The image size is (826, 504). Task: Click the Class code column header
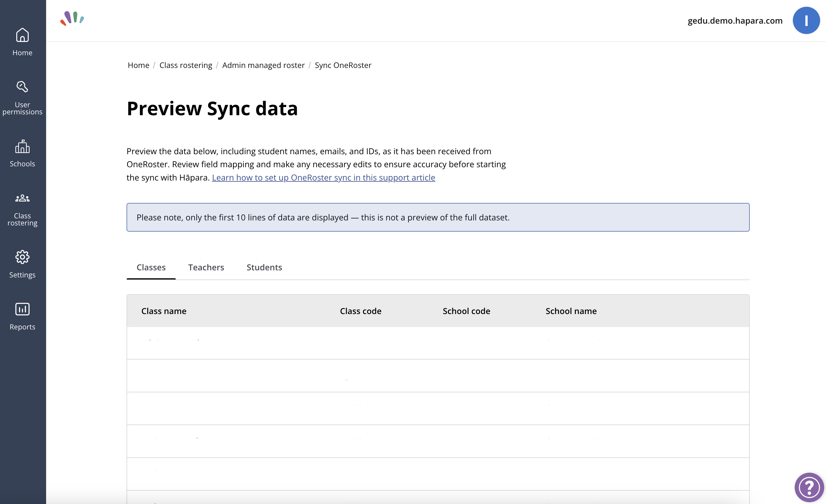click(x=360, y=311)
